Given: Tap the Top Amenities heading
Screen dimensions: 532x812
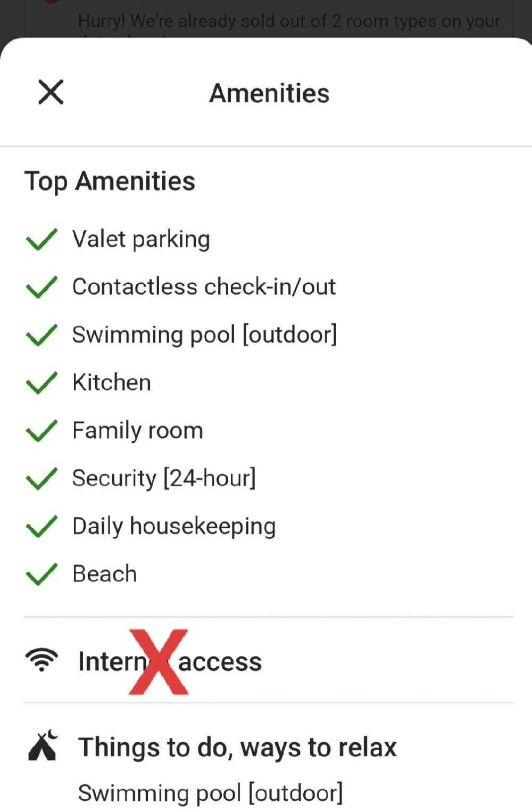Looking at the screenshot, I should point(110,181).
